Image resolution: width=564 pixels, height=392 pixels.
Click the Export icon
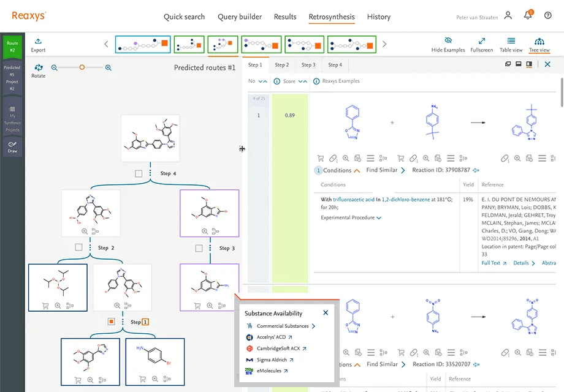pyautogui.click(x=38, y=41)
